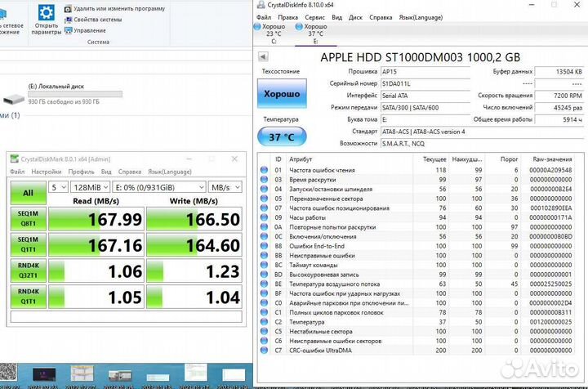Run the SEQ1M Q1T1 test
The width and height of the screenshot is (588, 389).
29,244
